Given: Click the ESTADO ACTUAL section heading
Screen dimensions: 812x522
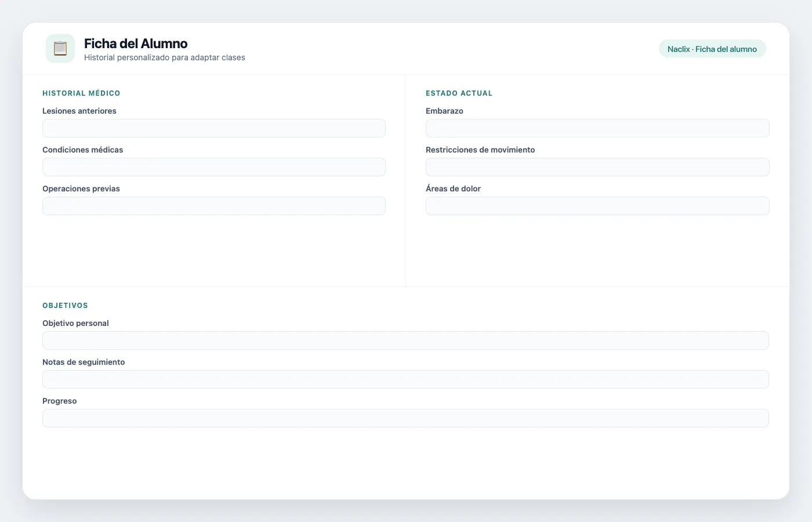Looking at the screenshot, I should point(459,93).
